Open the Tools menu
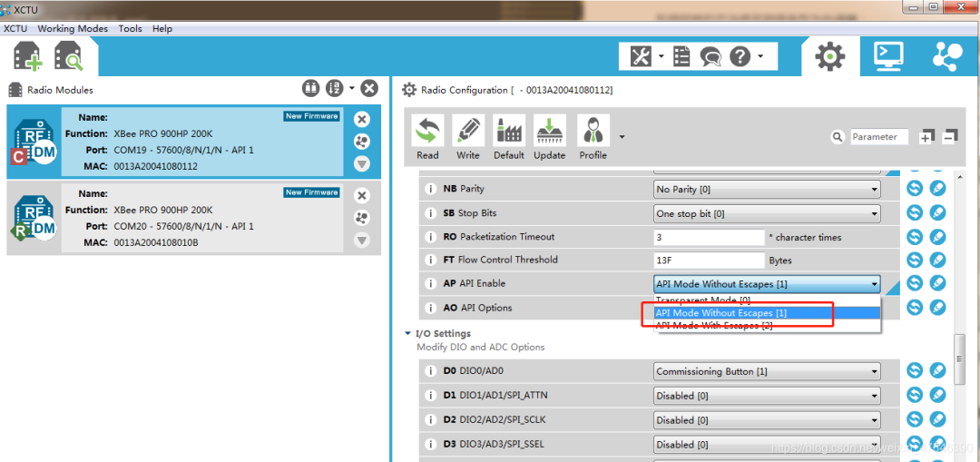The width and height of the screenshot is (980, 462). [130, 29]
